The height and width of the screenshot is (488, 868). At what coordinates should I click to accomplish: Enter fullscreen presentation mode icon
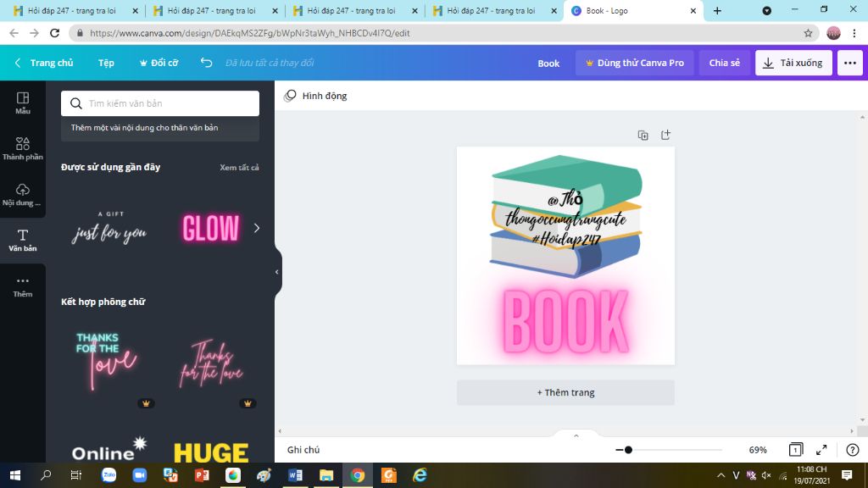click(x=821, y=450)
